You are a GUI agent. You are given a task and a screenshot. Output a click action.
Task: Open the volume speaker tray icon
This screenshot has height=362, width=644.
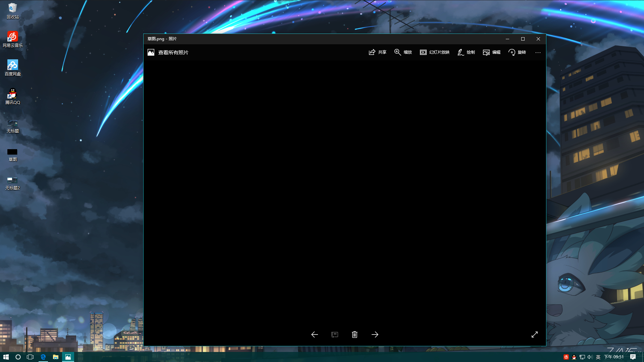[x=590, y=357]
